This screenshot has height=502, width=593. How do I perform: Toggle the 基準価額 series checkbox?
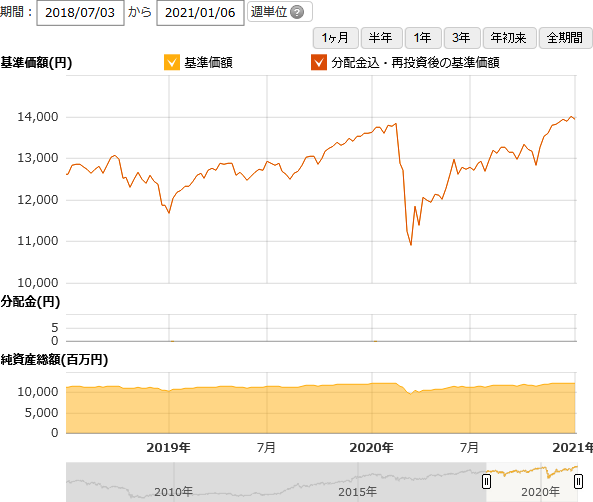point(172,62)
